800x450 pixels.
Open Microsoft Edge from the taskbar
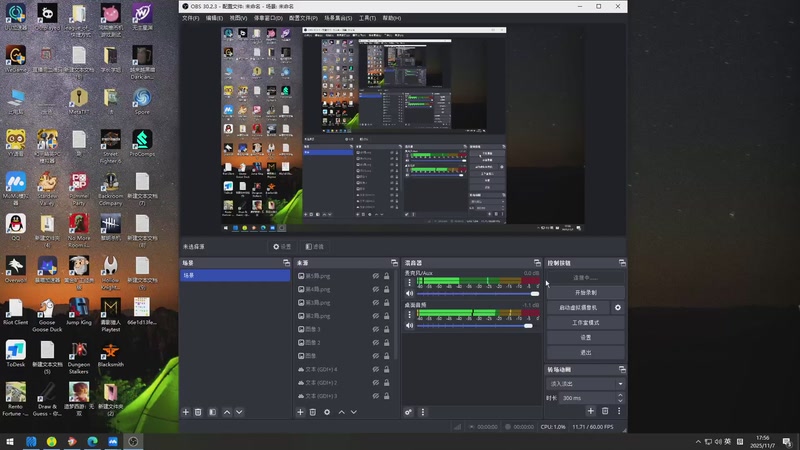coord(92,441)
